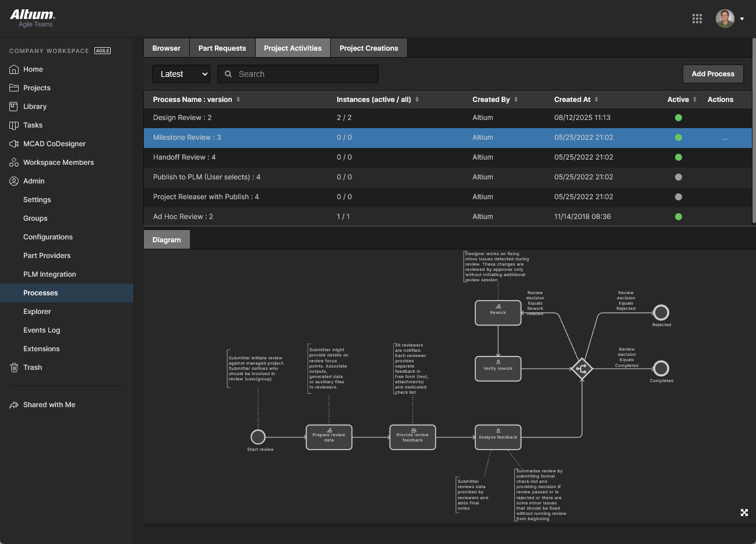Toggle Active status of Design Review

(x=678, y=118)
